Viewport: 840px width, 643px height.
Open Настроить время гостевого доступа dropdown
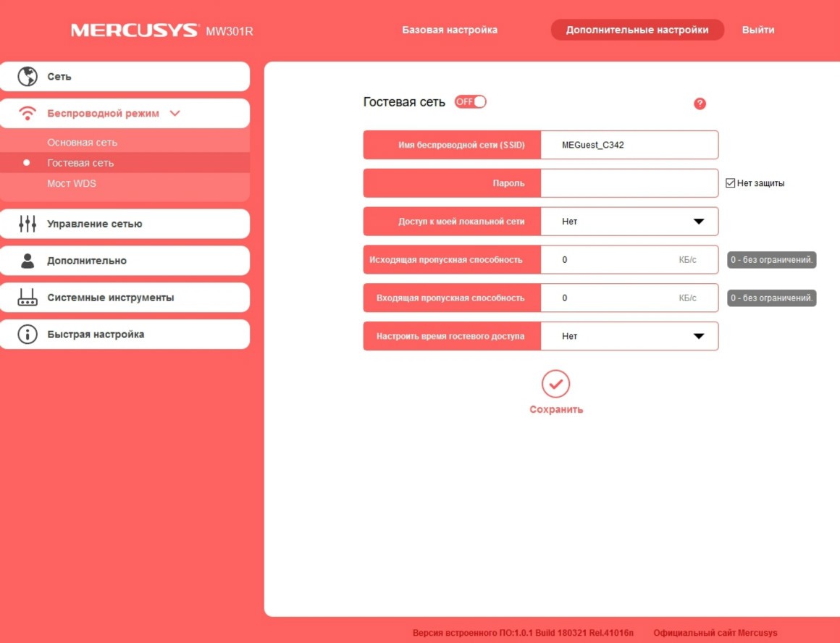click(x=629, y=336)
